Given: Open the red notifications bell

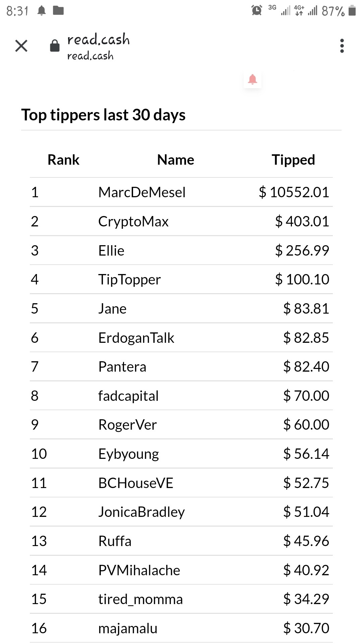Looking at the screenshot, I should click(x=252, y=79).
